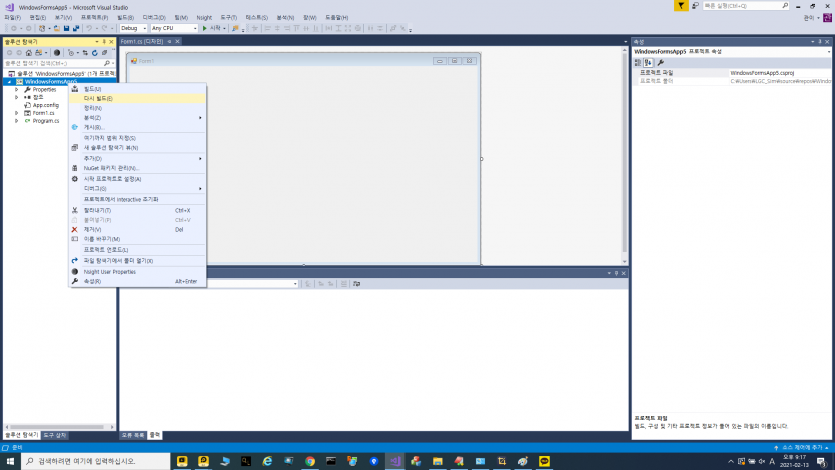Image resolution: width=835 pixels, height=470 pixels.
Task: Click the Sync with Active Document icon in Solution Explorer
Action: pos(85,53)
